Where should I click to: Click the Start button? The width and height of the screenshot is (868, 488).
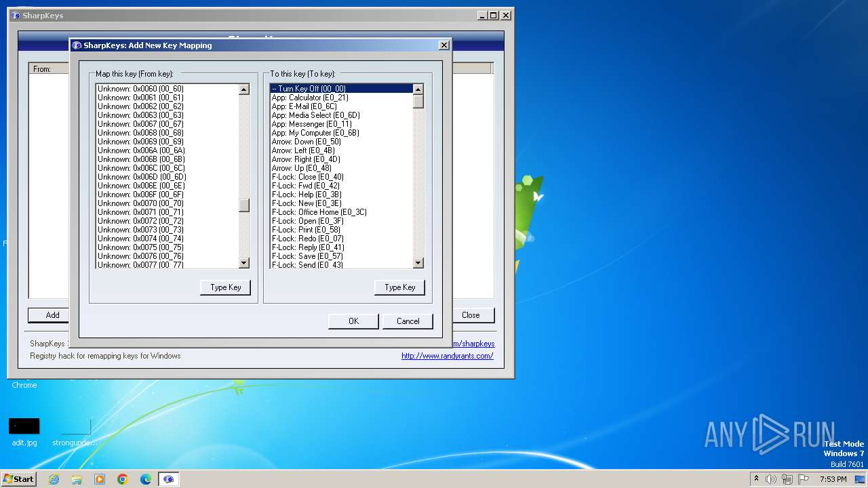(x=19, y=479)
